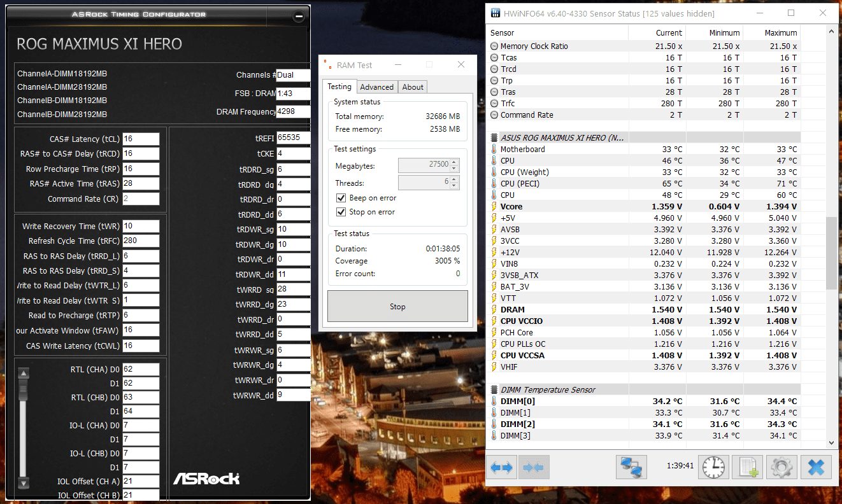The height and width of the screenshot is (504, 842).
Task: Click the Write Recovery Time (tWR) field
Action: pyautogui.click(x=141, y=227)
